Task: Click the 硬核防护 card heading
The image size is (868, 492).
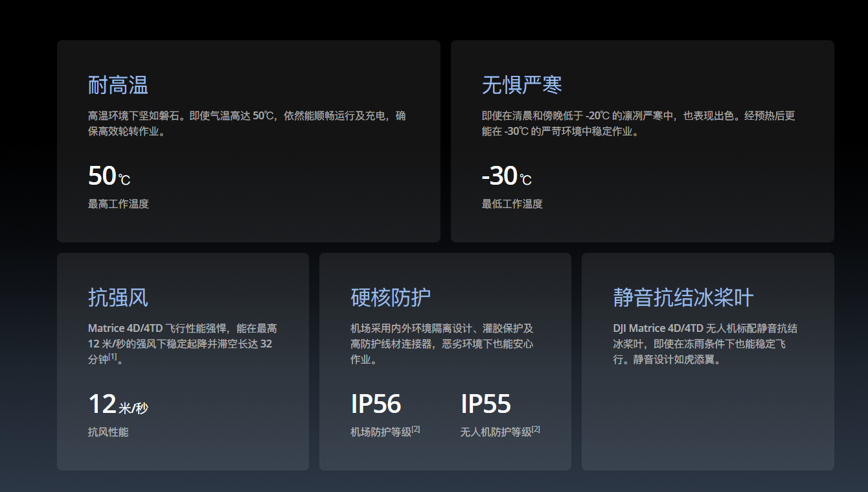Action: point(390,298)
